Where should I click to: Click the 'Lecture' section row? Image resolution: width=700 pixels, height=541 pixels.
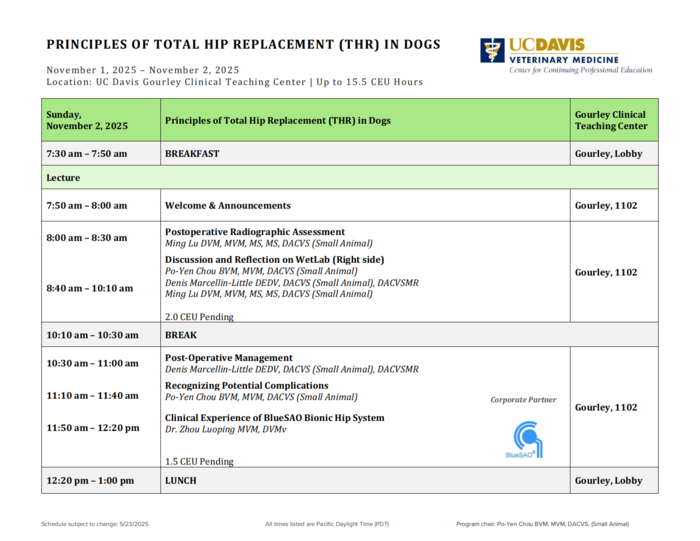350,178
